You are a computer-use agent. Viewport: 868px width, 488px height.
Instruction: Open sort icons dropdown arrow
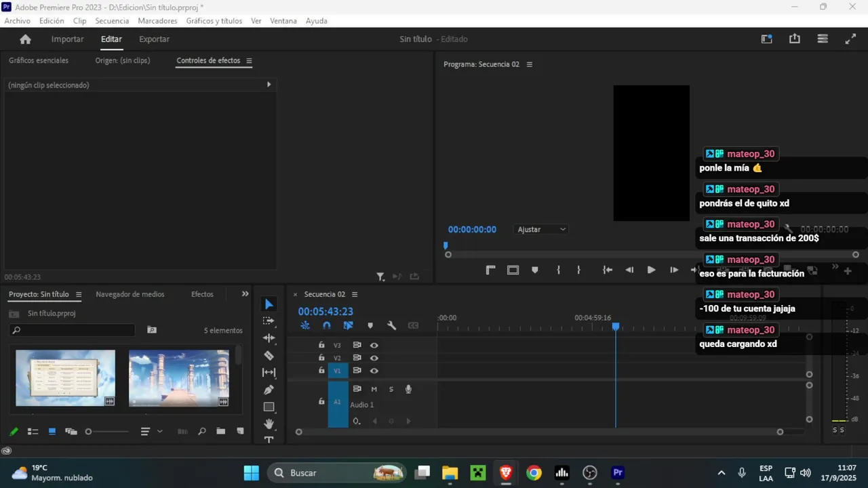(x=160, y=431)
